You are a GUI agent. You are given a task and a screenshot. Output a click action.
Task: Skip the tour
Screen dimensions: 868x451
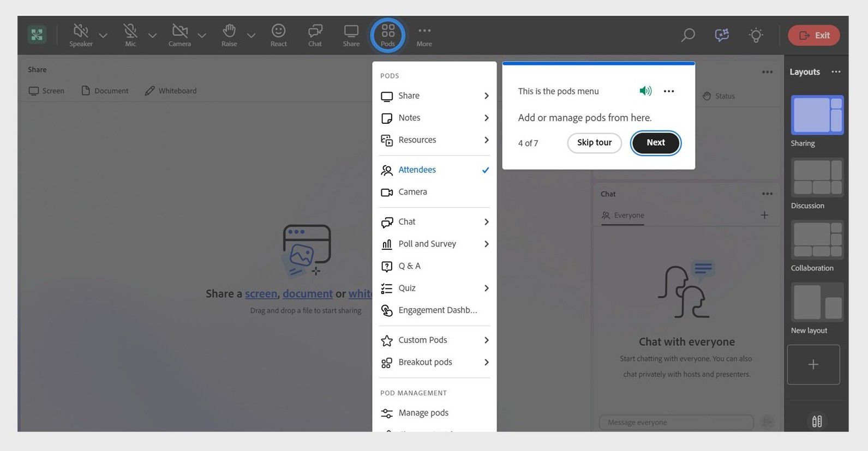(594, 143)
